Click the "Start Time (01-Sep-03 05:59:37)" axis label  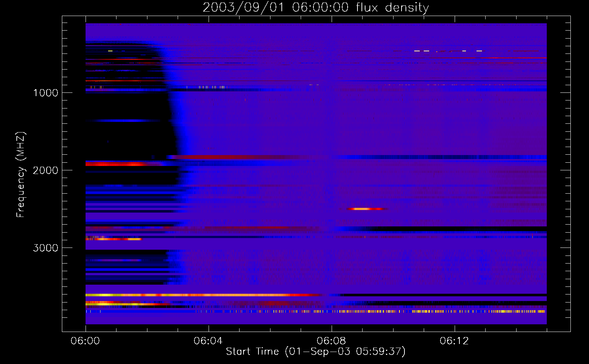(316, 352)
